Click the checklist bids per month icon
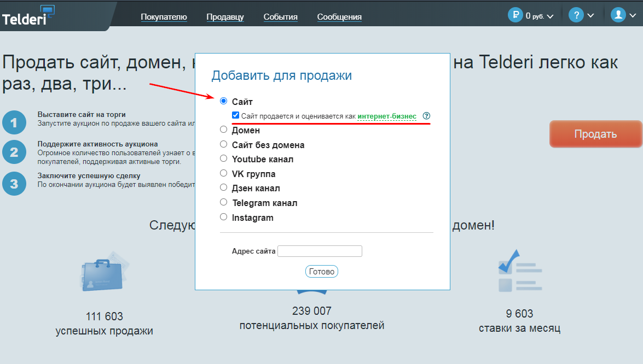Image resolution: width=643 pixels, height=364 pixels. pos(520,271)
